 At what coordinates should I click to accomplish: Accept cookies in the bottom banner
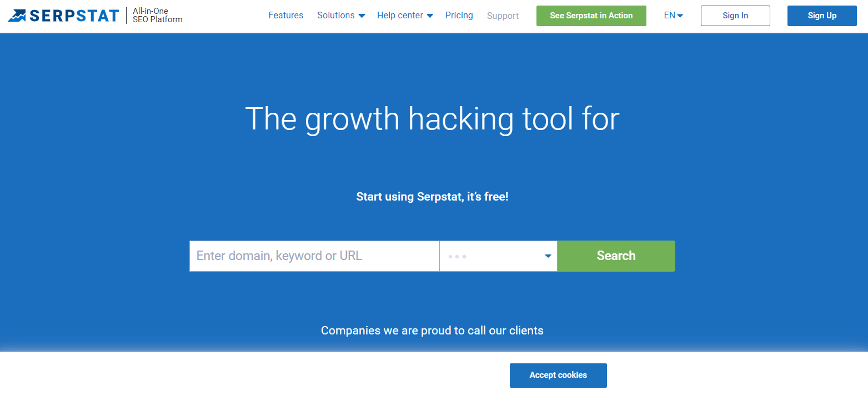558,376
